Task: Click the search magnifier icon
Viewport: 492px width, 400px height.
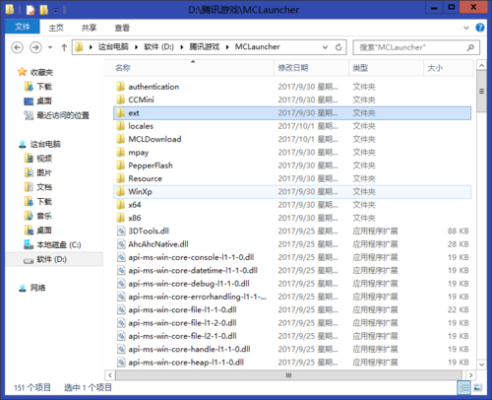Action: pyautogui.click(x=470, y=47)
